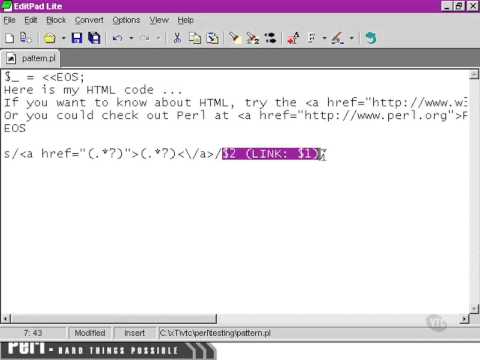Image resolution: width=480 pixels, height=360 pixels.
Task: Open the Block menu
Action: pos(56,20)
